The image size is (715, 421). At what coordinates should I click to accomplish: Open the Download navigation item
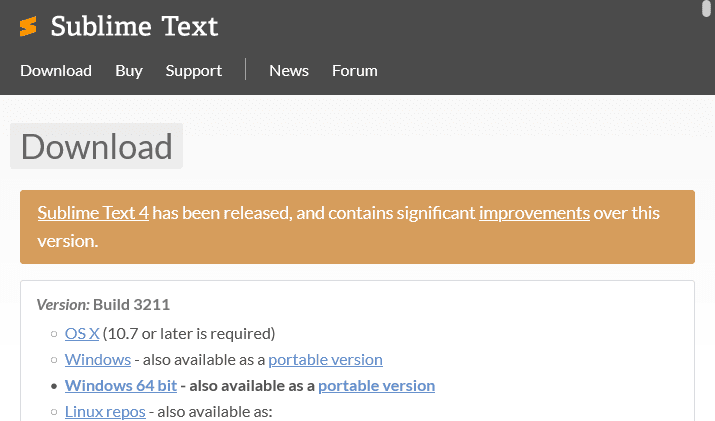(56, 70)
